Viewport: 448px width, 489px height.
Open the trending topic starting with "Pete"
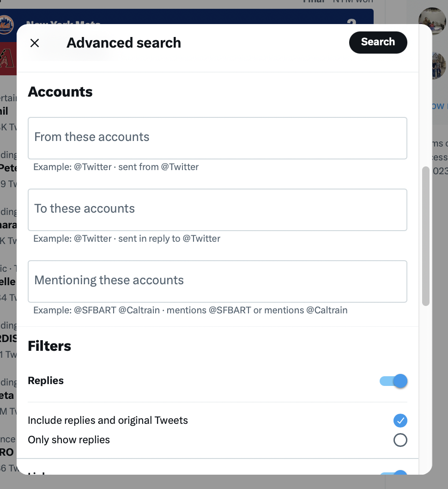coord(7,168)
